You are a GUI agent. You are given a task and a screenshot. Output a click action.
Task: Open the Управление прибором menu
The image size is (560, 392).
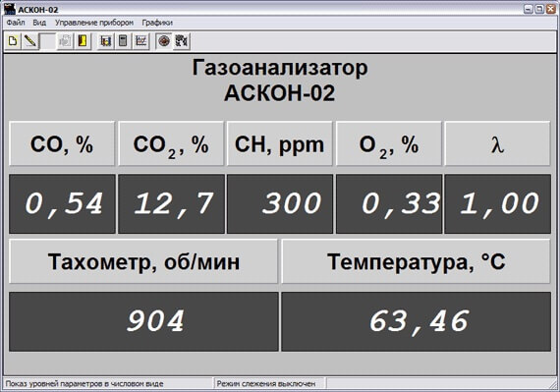(94, 23)
